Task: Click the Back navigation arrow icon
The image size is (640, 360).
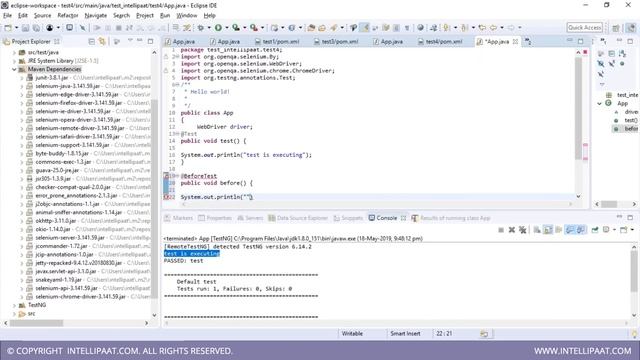Action: pos(493,28)
